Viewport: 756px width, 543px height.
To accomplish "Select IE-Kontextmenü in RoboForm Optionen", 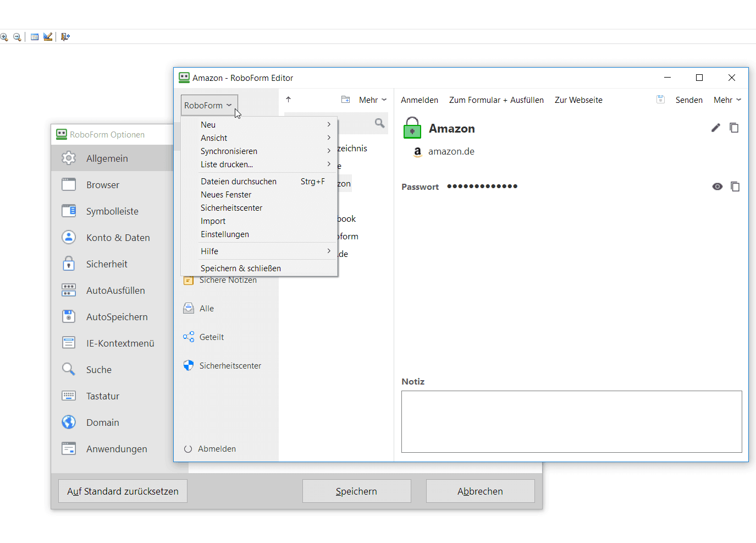I will pos(112,343).
